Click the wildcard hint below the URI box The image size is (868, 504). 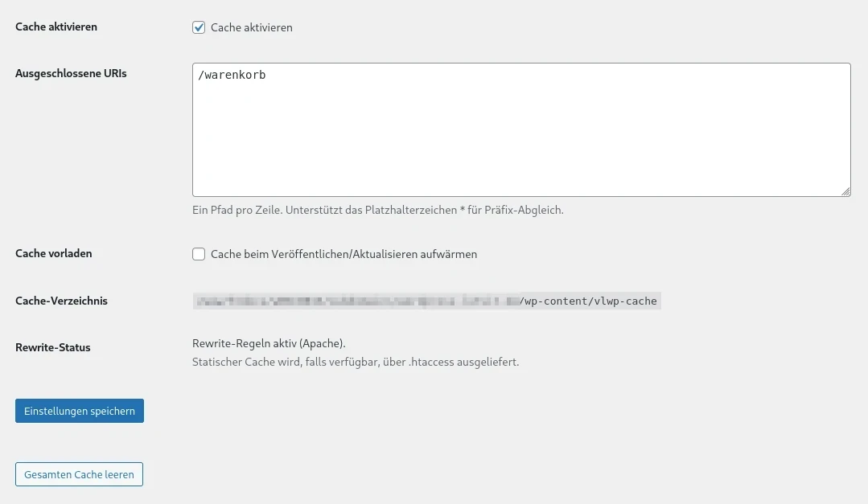(x=377, y=209)
